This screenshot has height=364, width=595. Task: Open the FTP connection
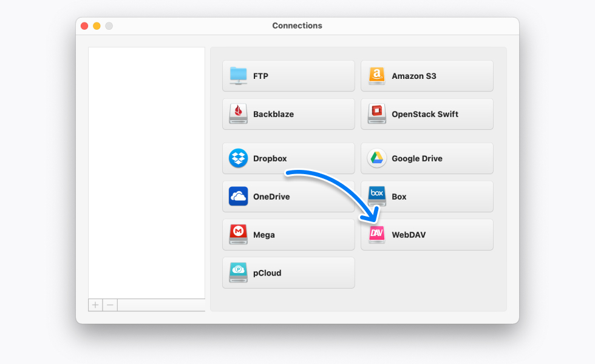pos(288,75)
